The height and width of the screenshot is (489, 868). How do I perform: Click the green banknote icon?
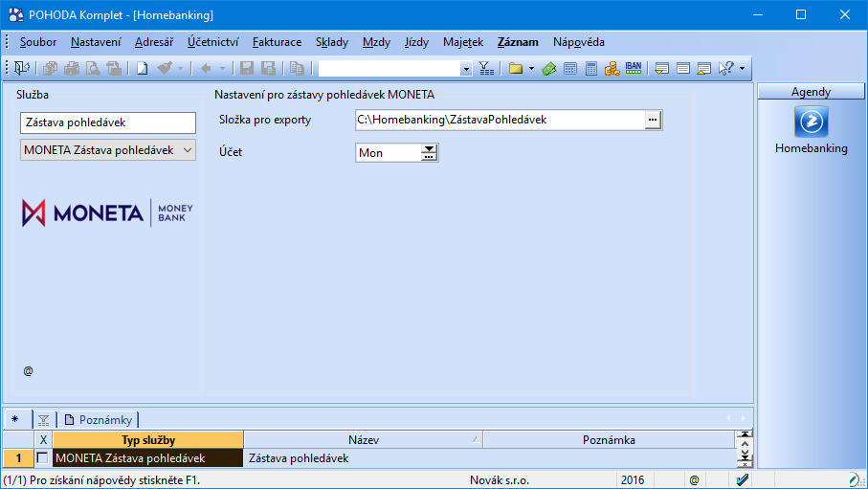tap(548, 69)
